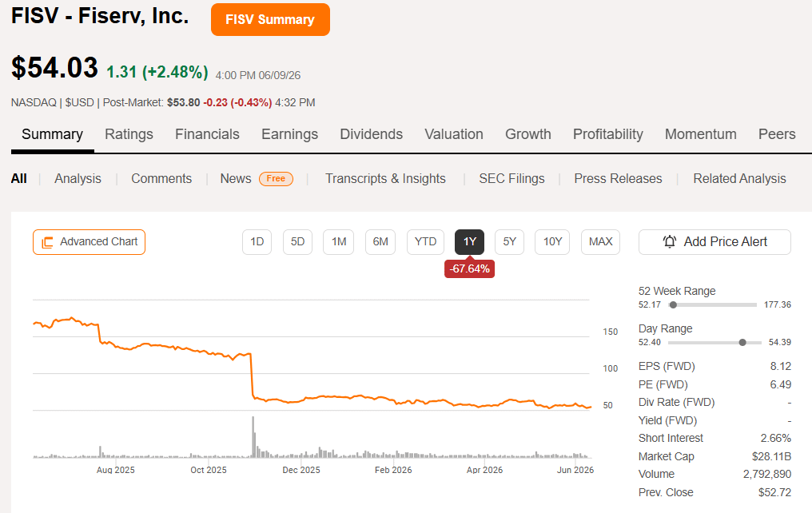Image resolution: width=812 pixels, height=513 pixels.
Task: Go to the Financials tab
Action: coord(207,134)
